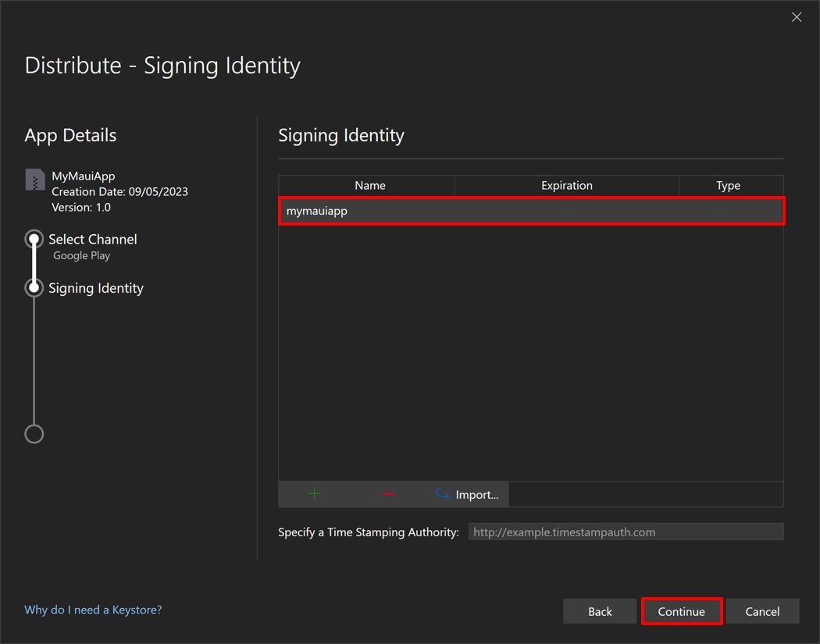The image size is (820, 644).
Task: Click the Type column header
Action: point(728,185)
